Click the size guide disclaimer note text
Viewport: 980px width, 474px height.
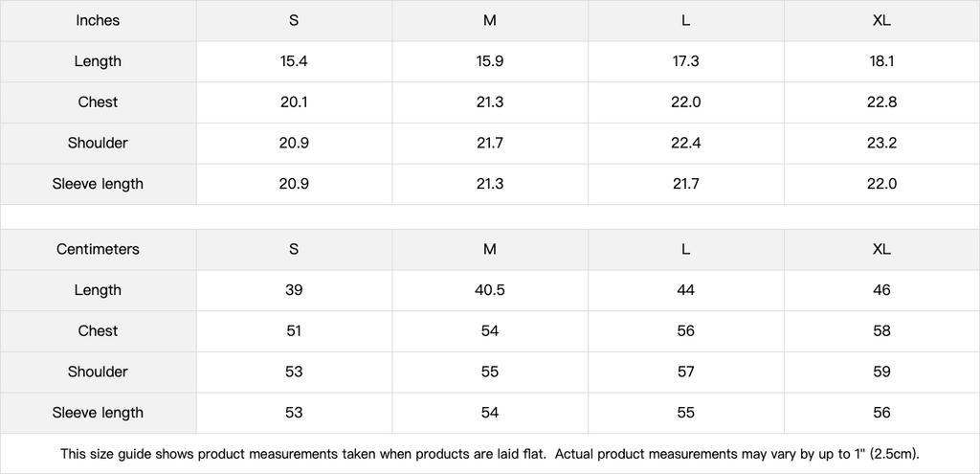click(x=489, y=453)
